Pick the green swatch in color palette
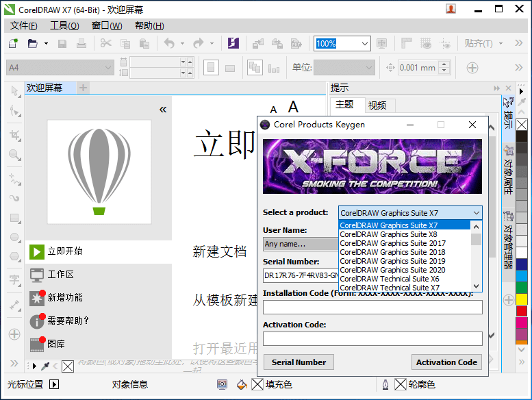 pos(522,288)
